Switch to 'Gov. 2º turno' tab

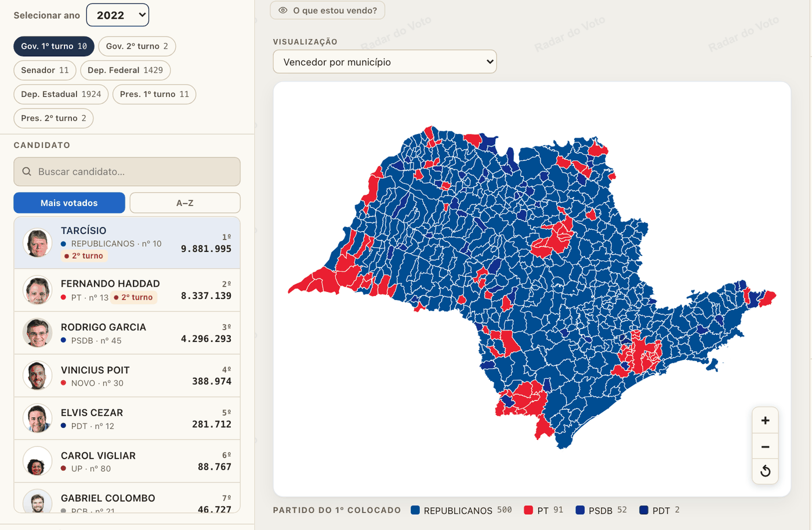point(137,46)
